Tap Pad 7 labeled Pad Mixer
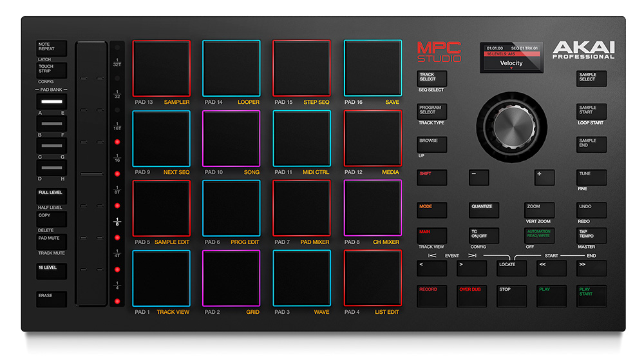The width and height of the screenshot is (644, 359). [x=301, y=208]
